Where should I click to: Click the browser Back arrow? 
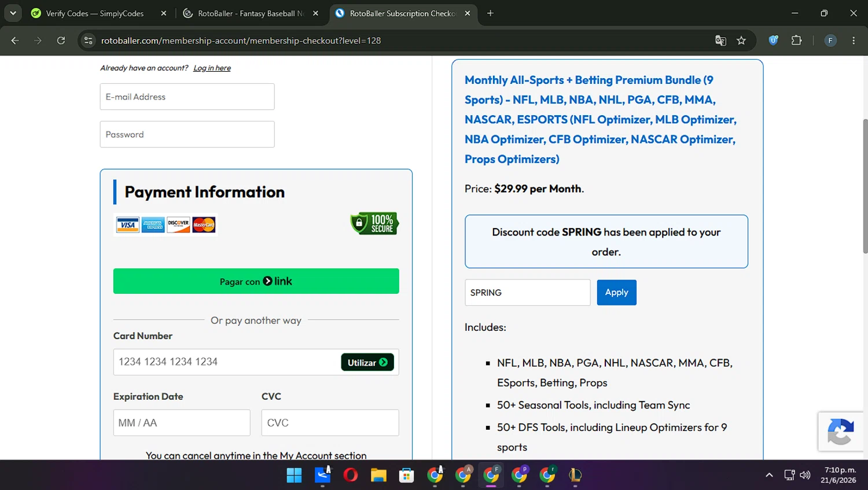[15, 40]
